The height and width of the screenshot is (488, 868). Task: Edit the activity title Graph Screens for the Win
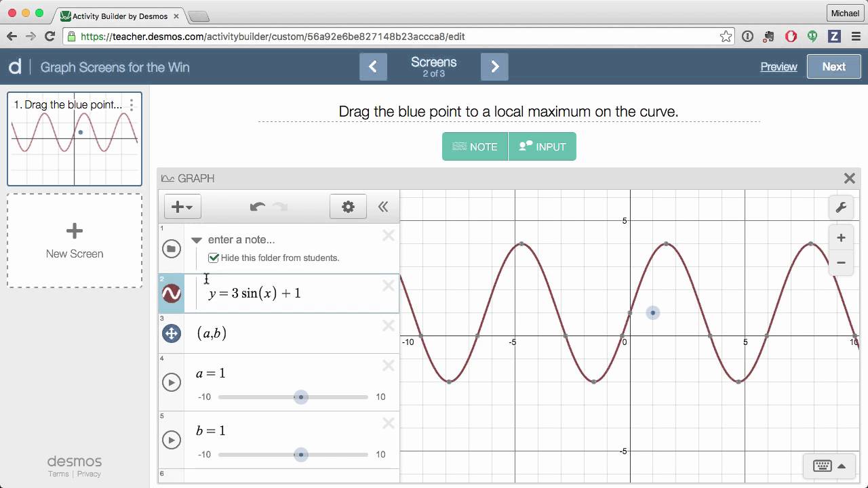point(115,67)
